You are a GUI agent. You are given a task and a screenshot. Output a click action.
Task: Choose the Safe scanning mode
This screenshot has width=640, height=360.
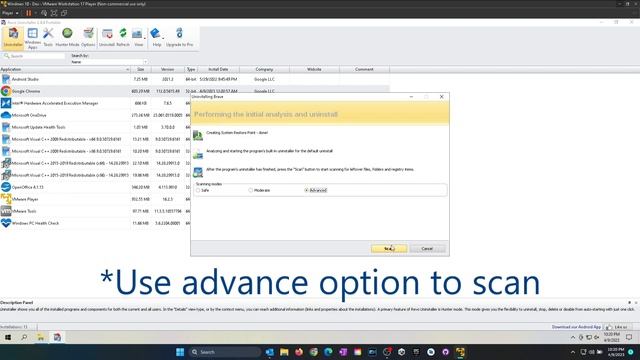tap(202, 191)
